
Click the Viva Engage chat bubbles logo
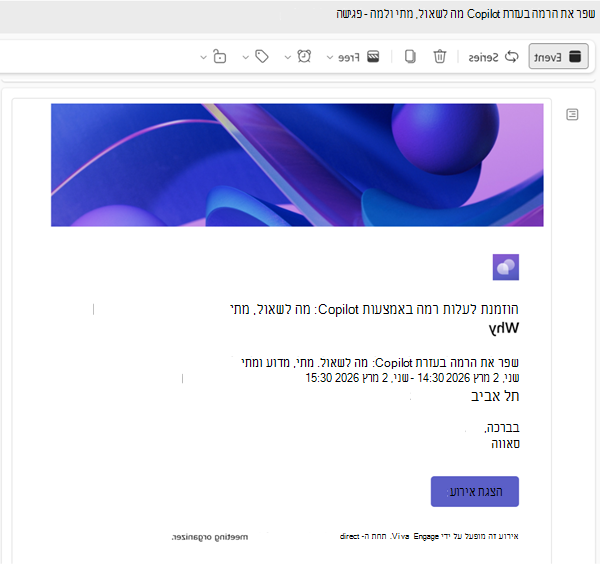coord(506,267)
